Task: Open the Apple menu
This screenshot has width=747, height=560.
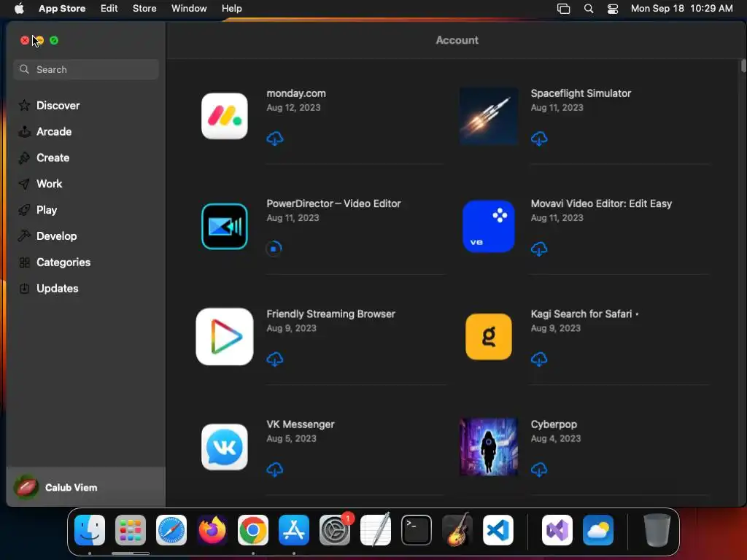Action: [19, 9]
